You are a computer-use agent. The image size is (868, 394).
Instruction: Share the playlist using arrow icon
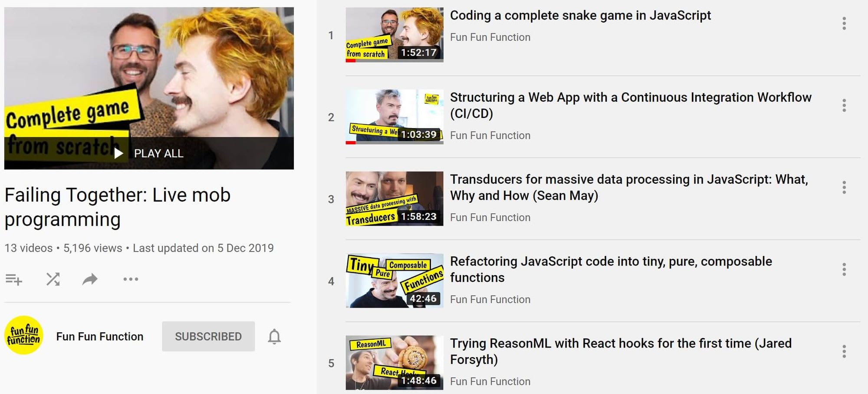coord(90,279)
